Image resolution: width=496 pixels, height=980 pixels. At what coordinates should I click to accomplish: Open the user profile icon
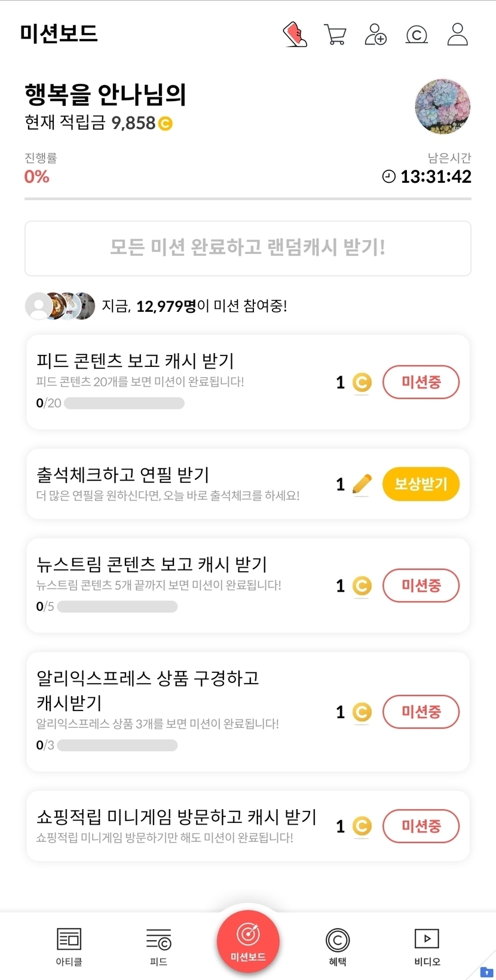[458, 35]
